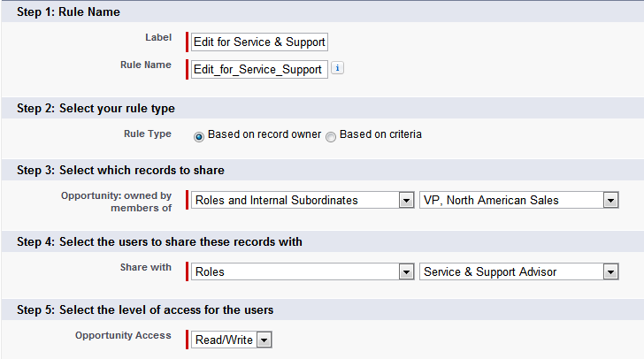Click the info icon beside Rule Name

coord(337,68)
